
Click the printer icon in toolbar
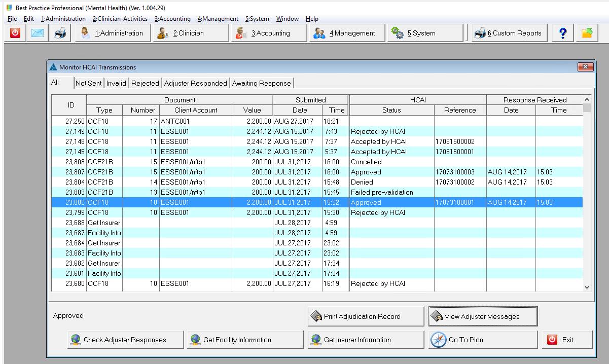[60, 33]
